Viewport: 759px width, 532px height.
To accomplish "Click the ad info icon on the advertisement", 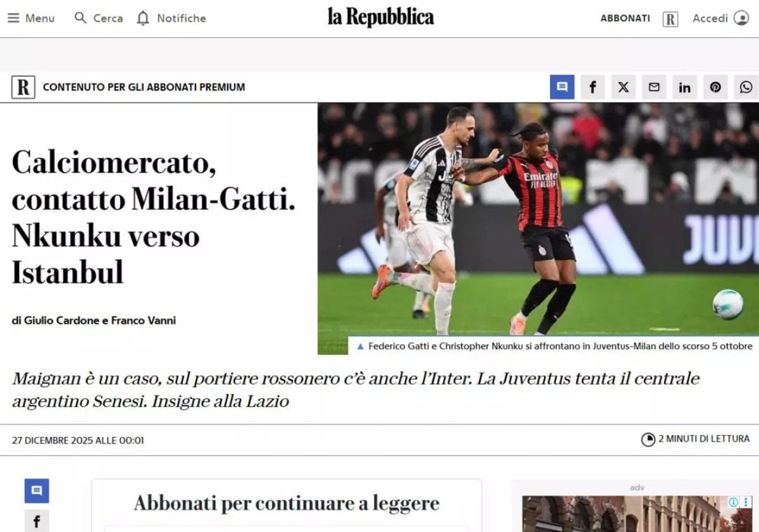I will tap(734, 502).
